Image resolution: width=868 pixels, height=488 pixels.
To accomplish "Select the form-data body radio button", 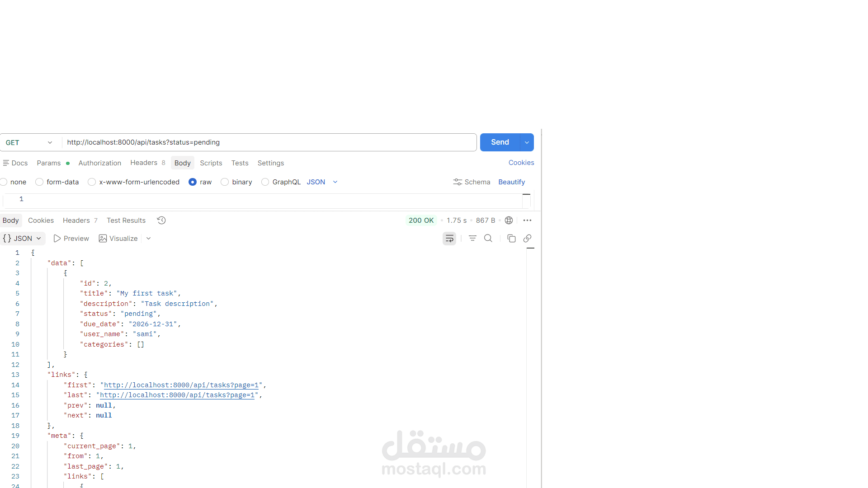I will [x=39, y=182].
